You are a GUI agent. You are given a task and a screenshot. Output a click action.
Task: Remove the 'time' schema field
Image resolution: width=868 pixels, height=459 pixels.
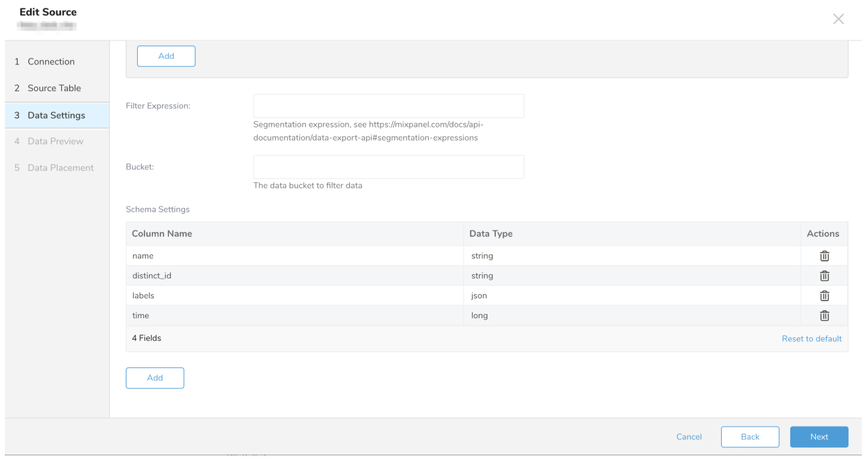824,316
